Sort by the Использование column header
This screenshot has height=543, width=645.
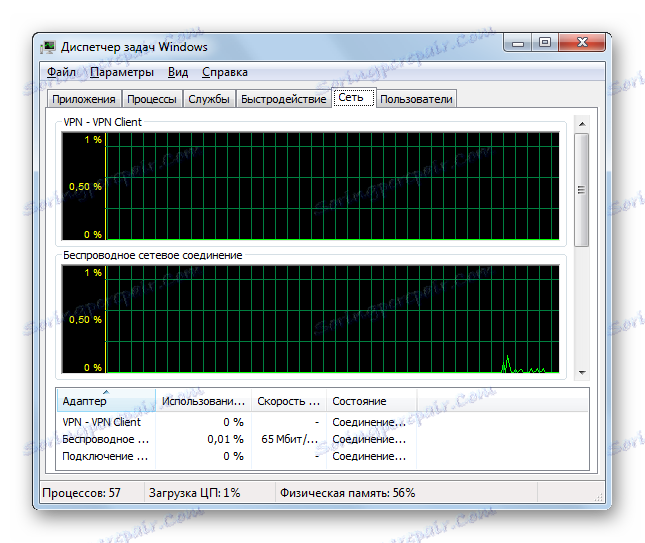pos(204,401)
